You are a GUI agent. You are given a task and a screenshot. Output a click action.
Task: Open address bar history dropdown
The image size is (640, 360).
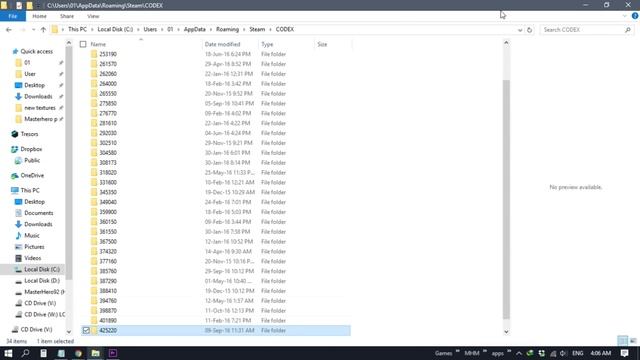tap(520, 30)
